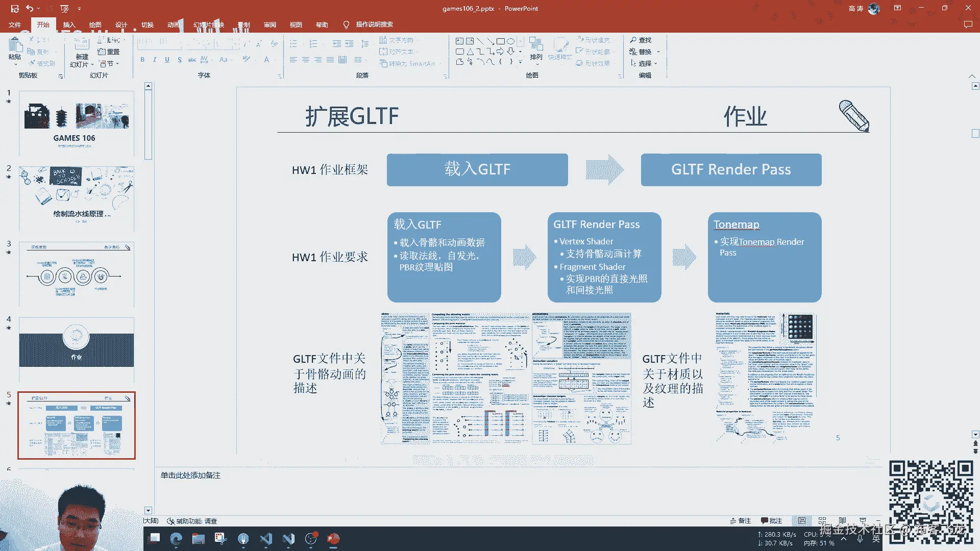
Task: Select slide 4 thumbnail with 作业 title
Action: coord(77,349)
